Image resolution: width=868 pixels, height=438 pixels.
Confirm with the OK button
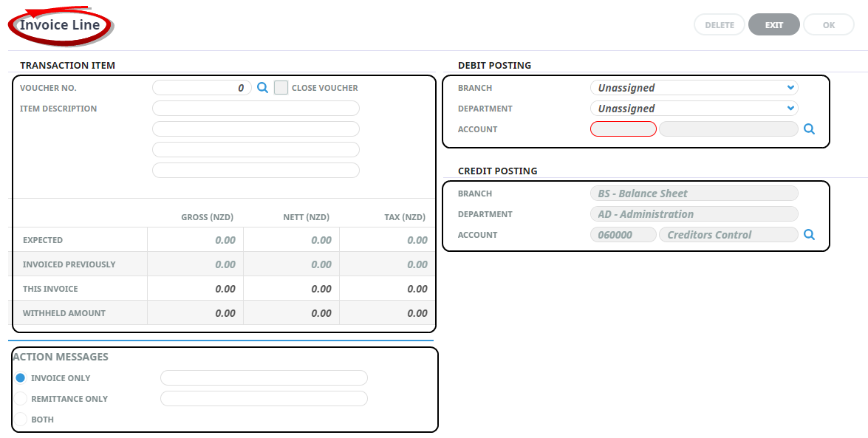coord(828,25)
